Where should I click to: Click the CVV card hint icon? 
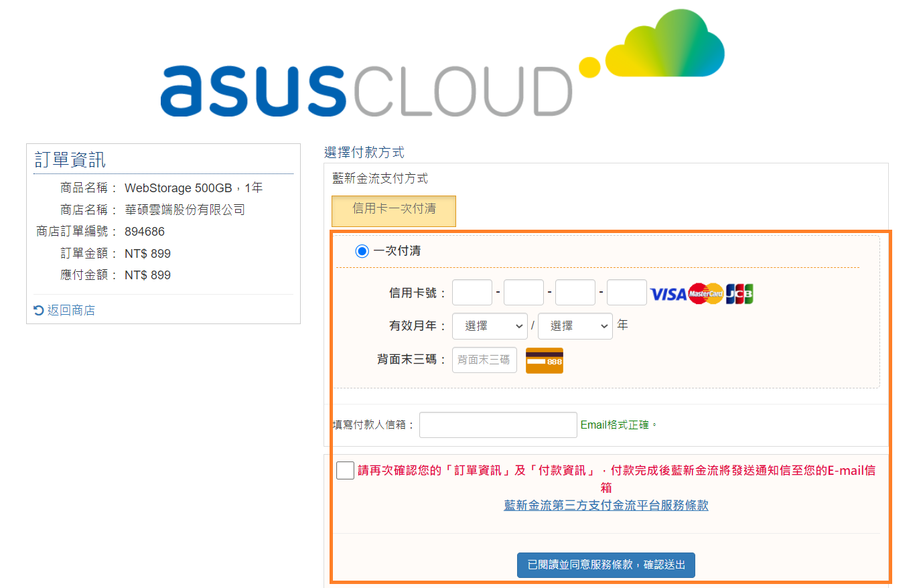544,360
